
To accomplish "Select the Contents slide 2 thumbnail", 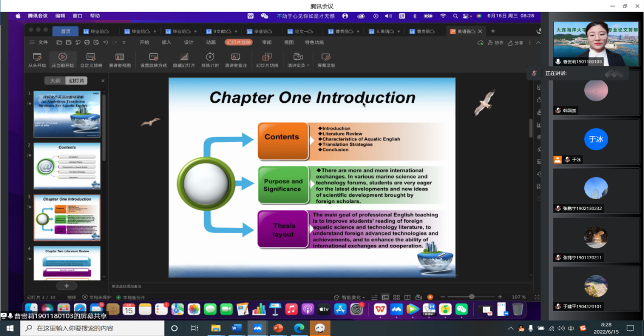I will [67, 165].
